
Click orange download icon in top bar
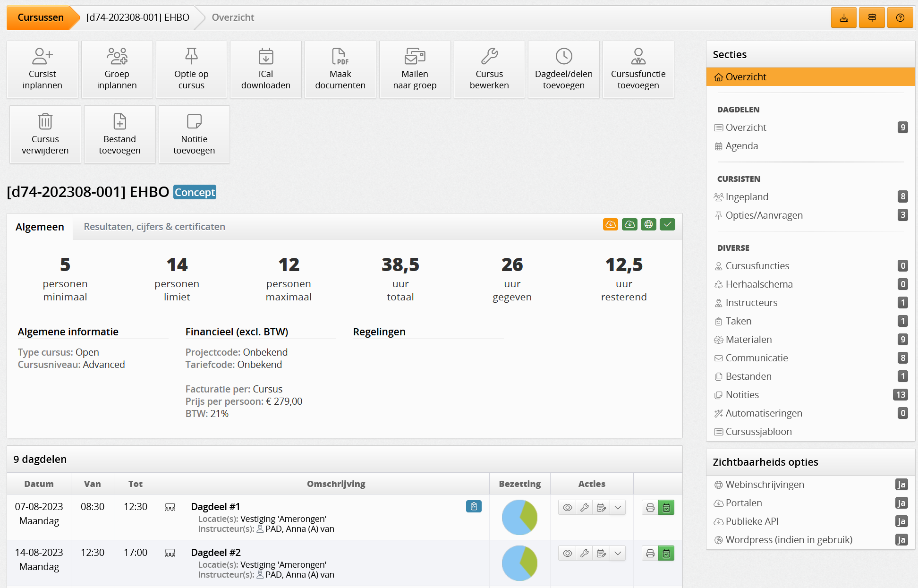pyautogui.click(x=844, y=18)
